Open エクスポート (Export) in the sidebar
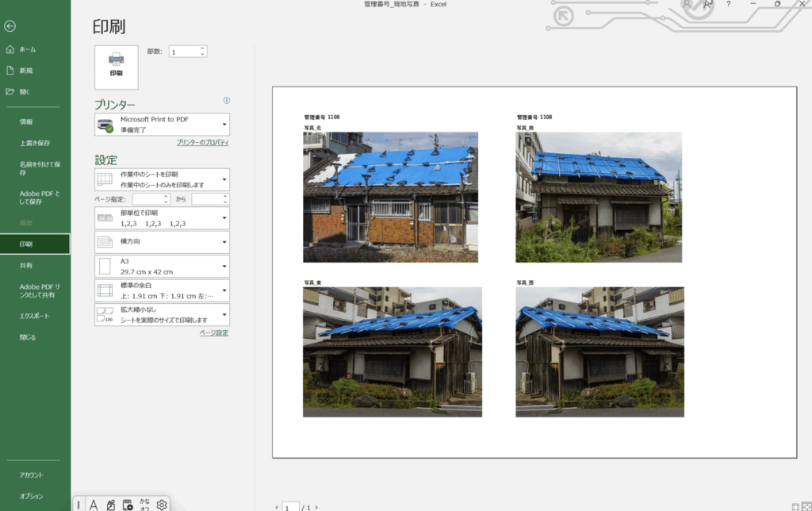The width and height of the screenshot is (812, 511). click(x=35, y=316)
